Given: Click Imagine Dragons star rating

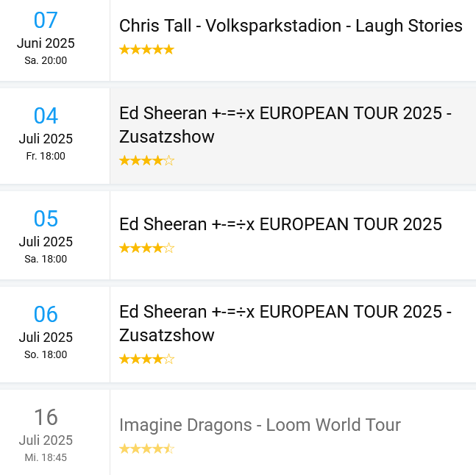Looking at the screenshot, I should click(x=146, y=449).
